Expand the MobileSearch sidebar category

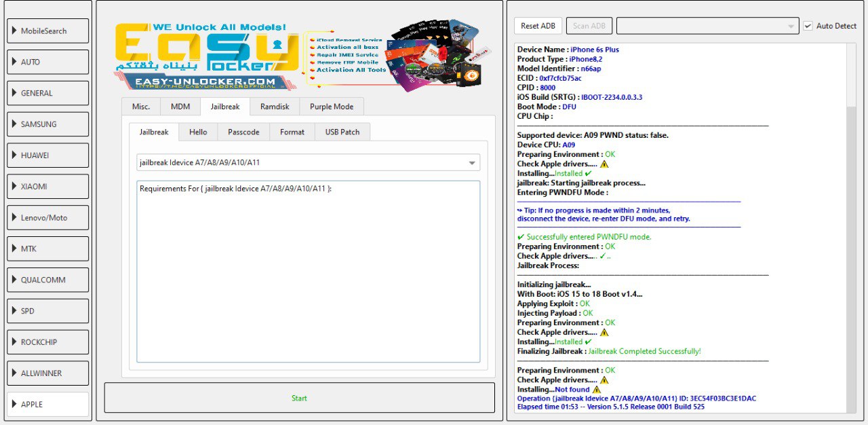click(x=48, y=31)
